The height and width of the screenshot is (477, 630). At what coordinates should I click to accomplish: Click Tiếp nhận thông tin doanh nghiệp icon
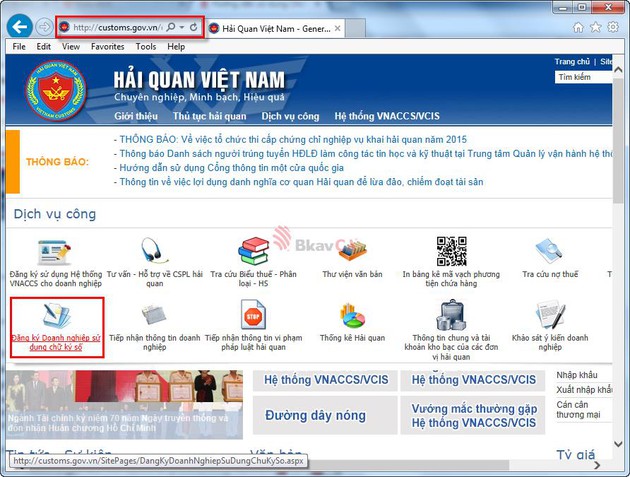tap(154, 315)
